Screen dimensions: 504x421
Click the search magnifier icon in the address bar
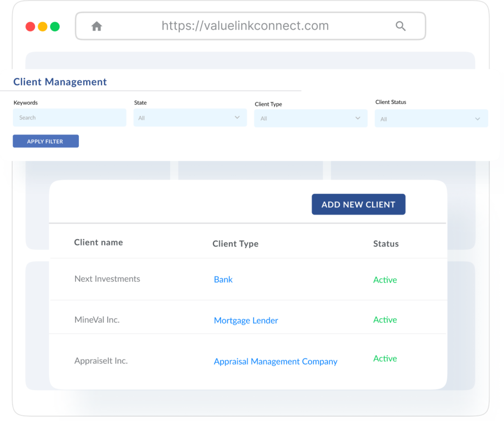pyautogui.click(x=400, y=26)
